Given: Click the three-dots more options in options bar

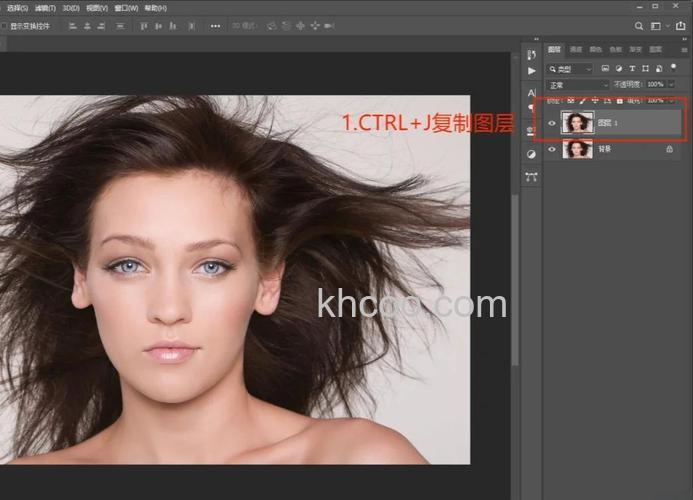Looking at the screenshot, I should point(215,26).
